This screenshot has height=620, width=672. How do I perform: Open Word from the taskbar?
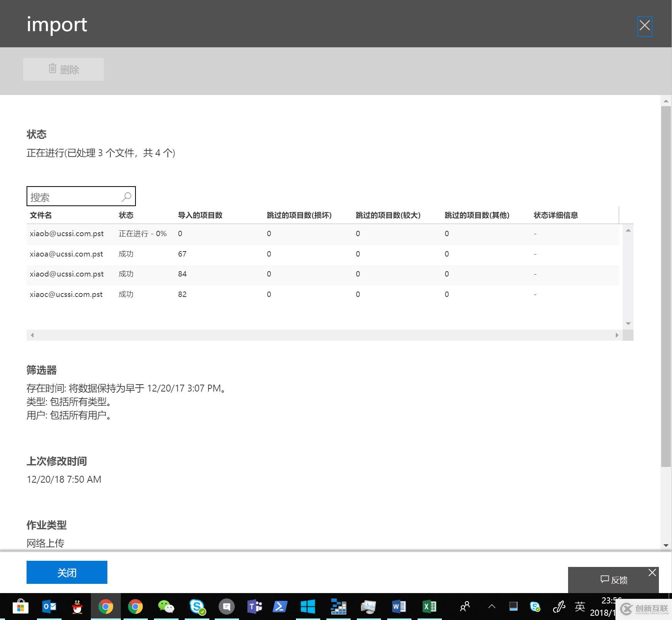(399, 607)
